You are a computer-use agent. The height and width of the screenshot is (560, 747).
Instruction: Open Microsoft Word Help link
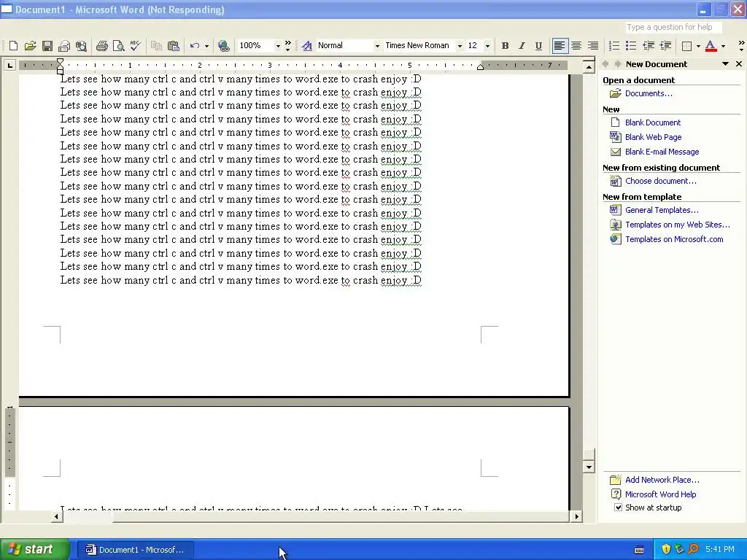pos(660,494)
